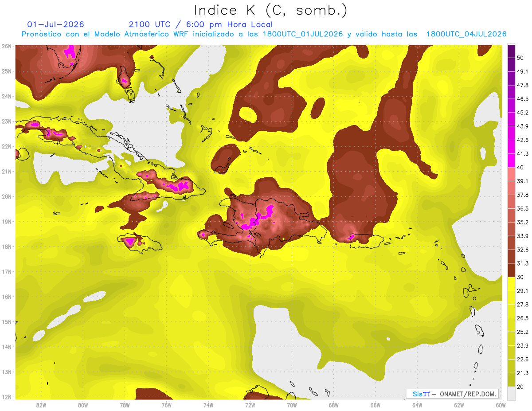Click the "41.3" legend value
This screenshot has width=532, height=411.
pyautogui.click(x=522, y=154)
